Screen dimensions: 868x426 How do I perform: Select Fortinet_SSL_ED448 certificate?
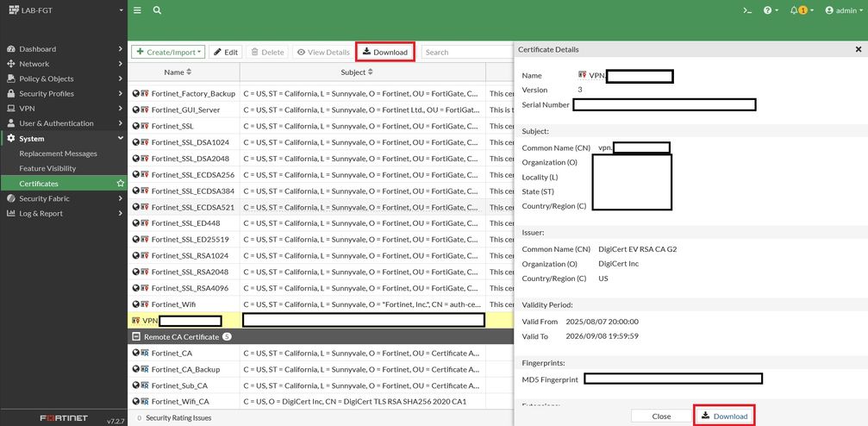321,223
